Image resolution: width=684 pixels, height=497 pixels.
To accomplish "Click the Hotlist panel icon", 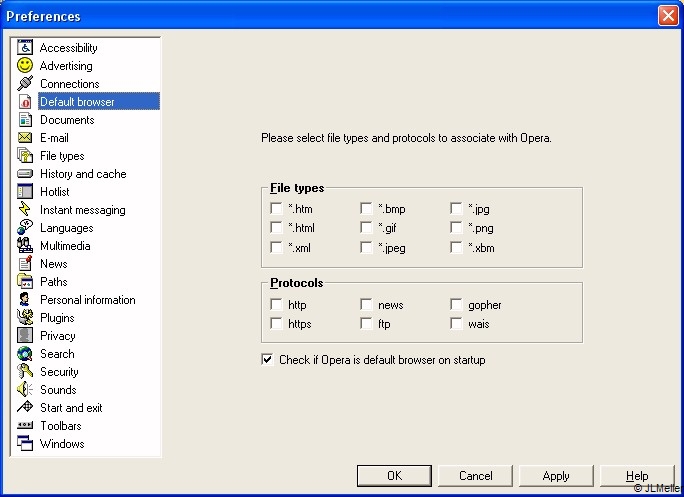I will point(25,192).
